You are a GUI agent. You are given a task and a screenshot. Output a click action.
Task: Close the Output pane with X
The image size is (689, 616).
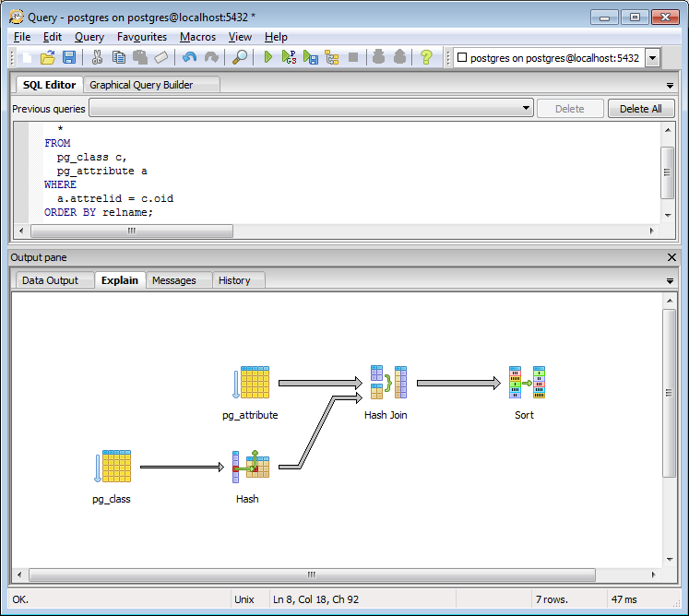(x=671, y=257)
